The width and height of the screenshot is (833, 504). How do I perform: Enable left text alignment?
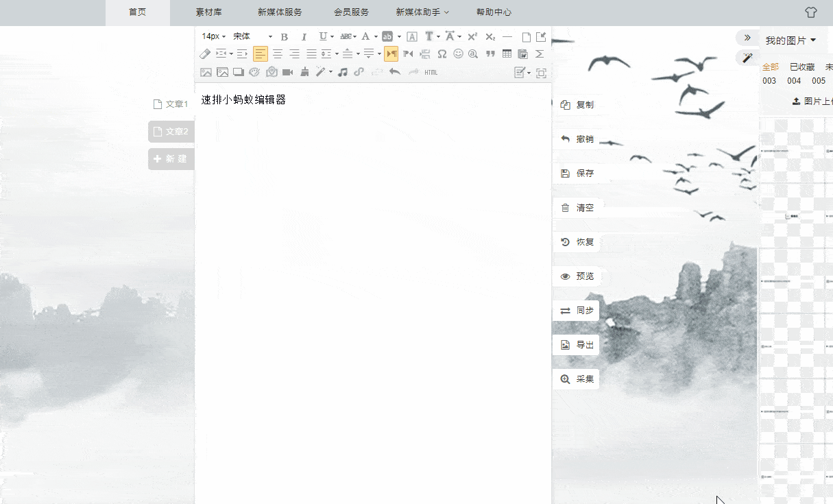(261, 53)
